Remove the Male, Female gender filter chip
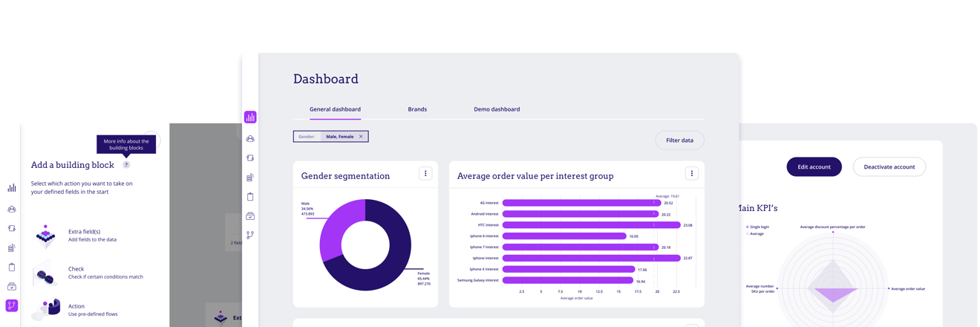The height and width of the screenshot is (327, 980). coord(361,137)
